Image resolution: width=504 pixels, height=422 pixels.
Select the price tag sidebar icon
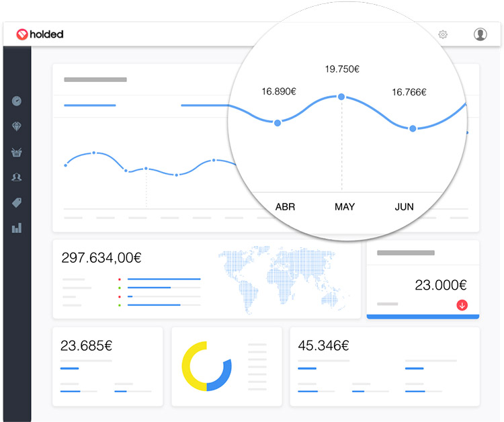pos(17,203)
